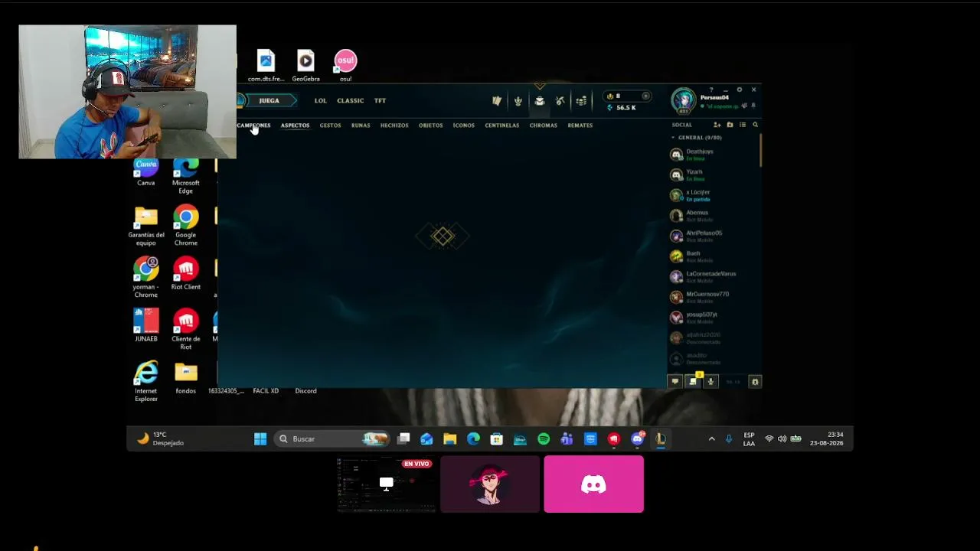This screenshot has width=980, height=551.
Task: Click the taskbar Buscar search box
Action: click(x=332, y=439)
